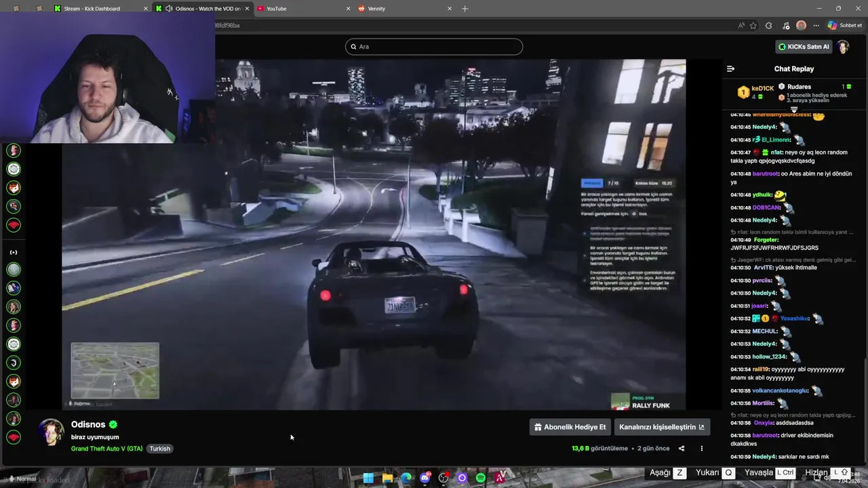
Task: Click Rudares in gift leaderboard
Action: tap(799, 87)
